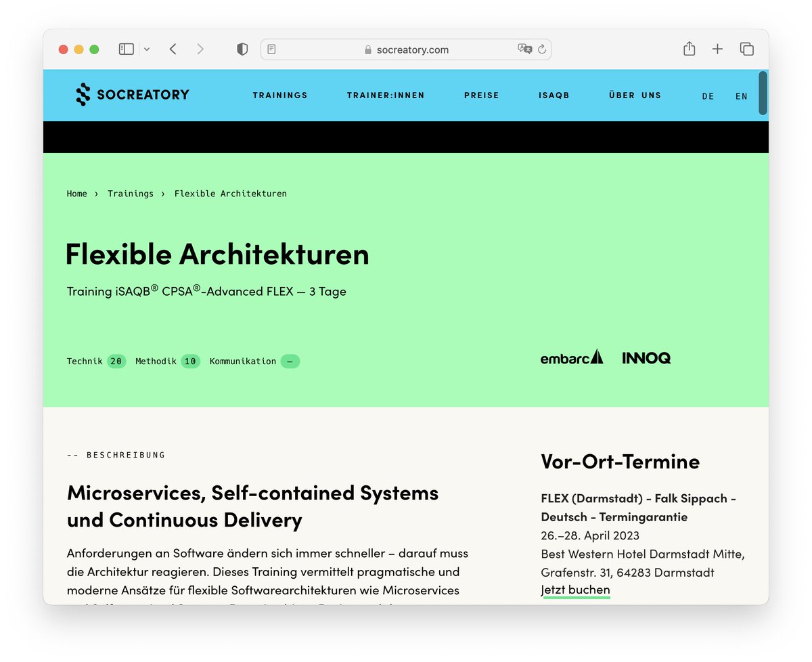The width and height of the screenshot is (812, 662).
Task: Click the Socreatory logo icon
Action: (x=83, y=95)
